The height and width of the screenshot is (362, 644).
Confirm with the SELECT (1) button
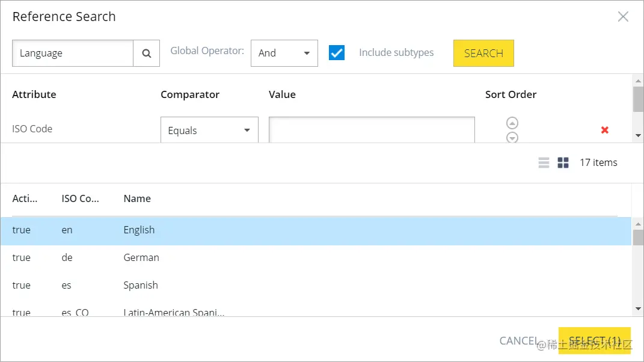pos(594,341)
